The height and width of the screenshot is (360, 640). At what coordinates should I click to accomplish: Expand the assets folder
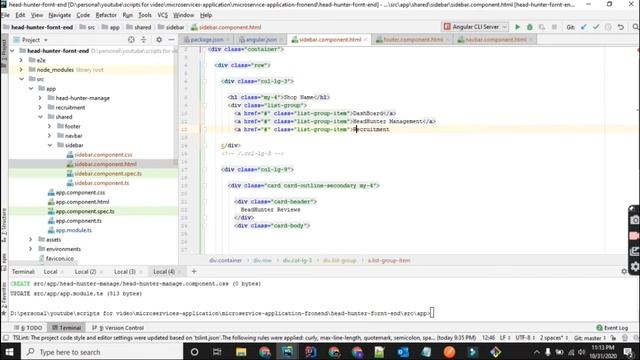tap(31, 240)
